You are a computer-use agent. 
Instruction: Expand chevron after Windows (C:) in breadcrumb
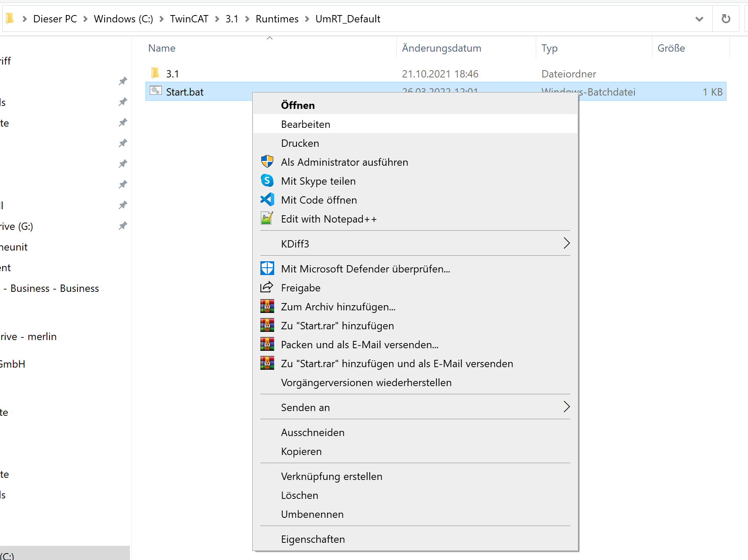[161, 19]
